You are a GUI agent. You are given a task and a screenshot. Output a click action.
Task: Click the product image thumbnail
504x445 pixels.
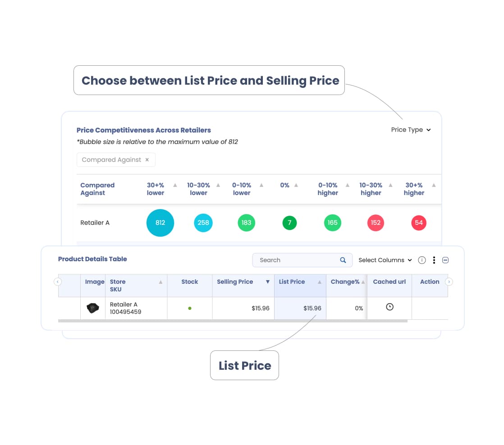[93, 308]
